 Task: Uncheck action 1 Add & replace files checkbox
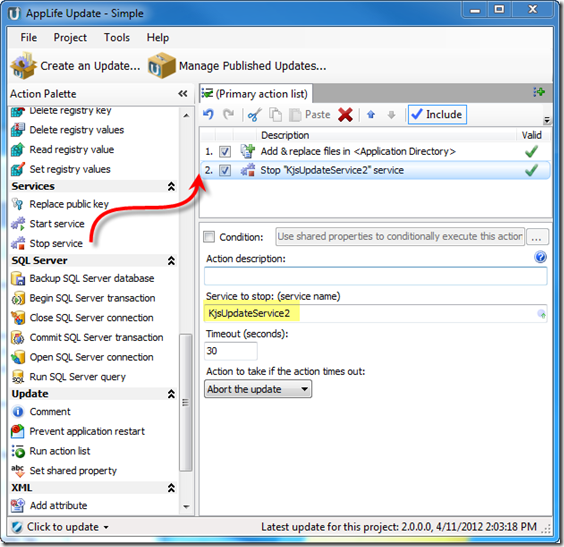point(225,152)
